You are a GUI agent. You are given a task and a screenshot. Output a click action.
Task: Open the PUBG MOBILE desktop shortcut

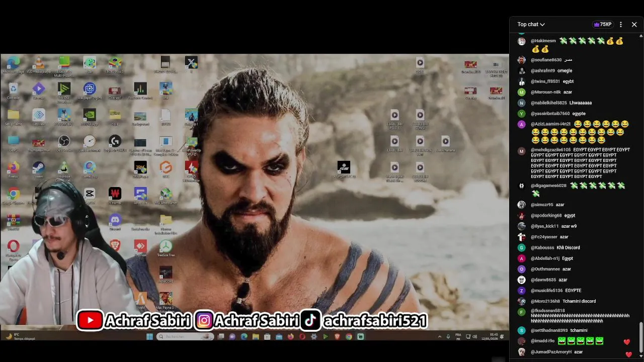pyautogui.click(x=64, y=117)
